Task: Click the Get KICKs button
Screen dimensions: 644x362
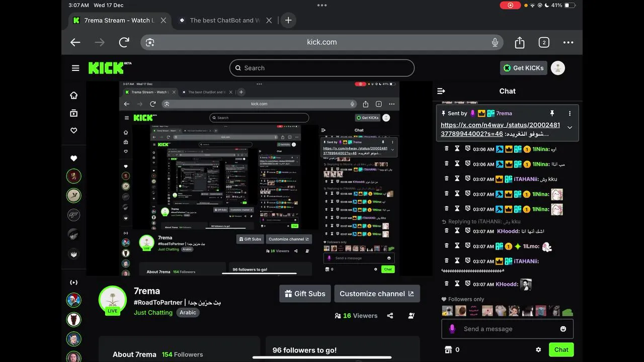Action: coord(523,68)
